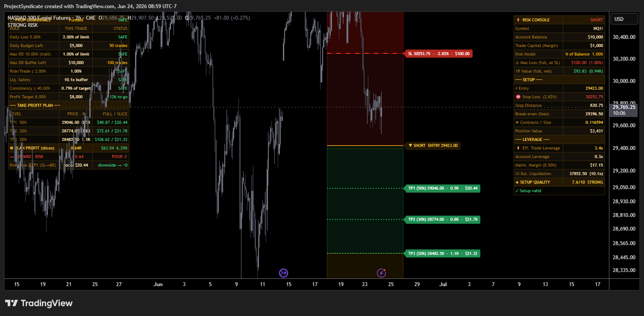644x316 pixels.
Task: Click the green Setup valid status
Action: 528,191
